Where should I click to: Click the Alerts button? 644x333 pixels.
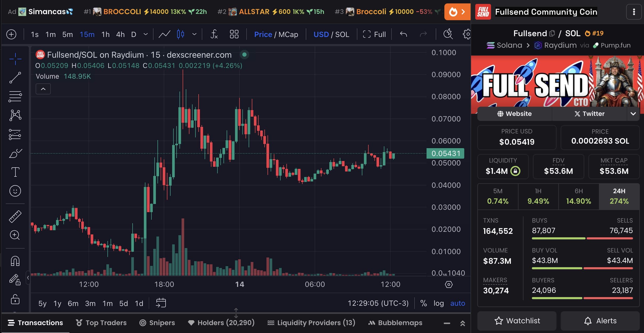599,320
